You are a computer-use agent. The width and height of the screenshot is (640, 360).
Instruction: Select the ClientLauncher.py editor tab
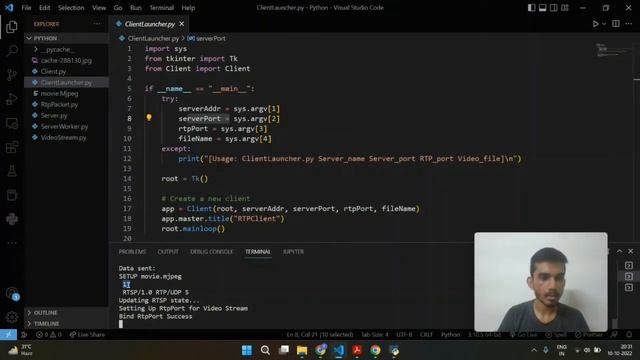149,24
